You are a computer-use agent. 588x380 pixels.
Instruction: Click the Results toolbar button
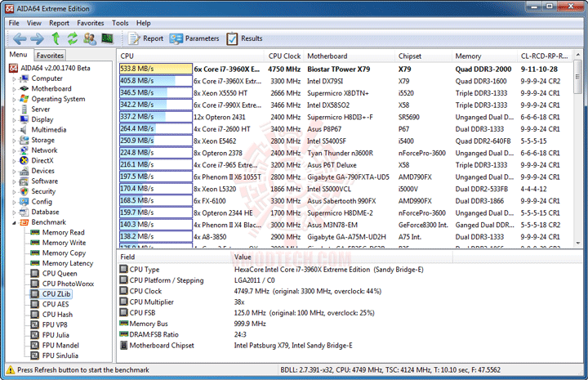(244, 38)
